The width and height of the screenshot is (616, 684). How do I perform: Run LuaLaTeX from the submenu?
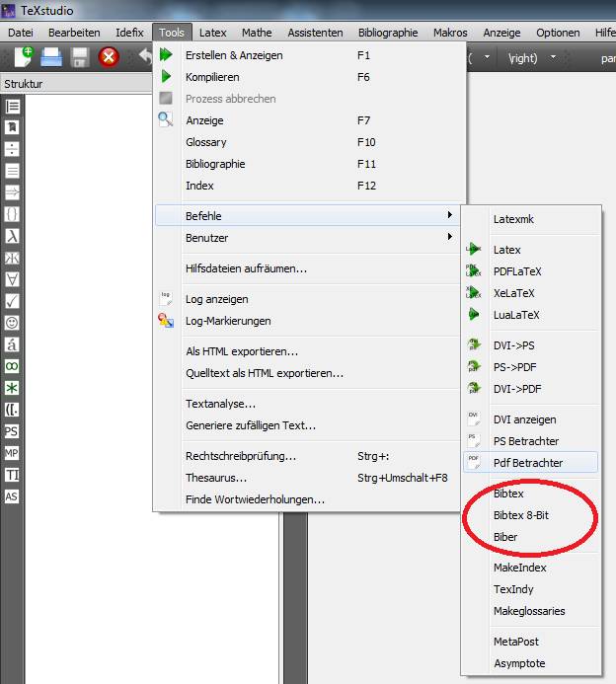[x=531, y=315]
